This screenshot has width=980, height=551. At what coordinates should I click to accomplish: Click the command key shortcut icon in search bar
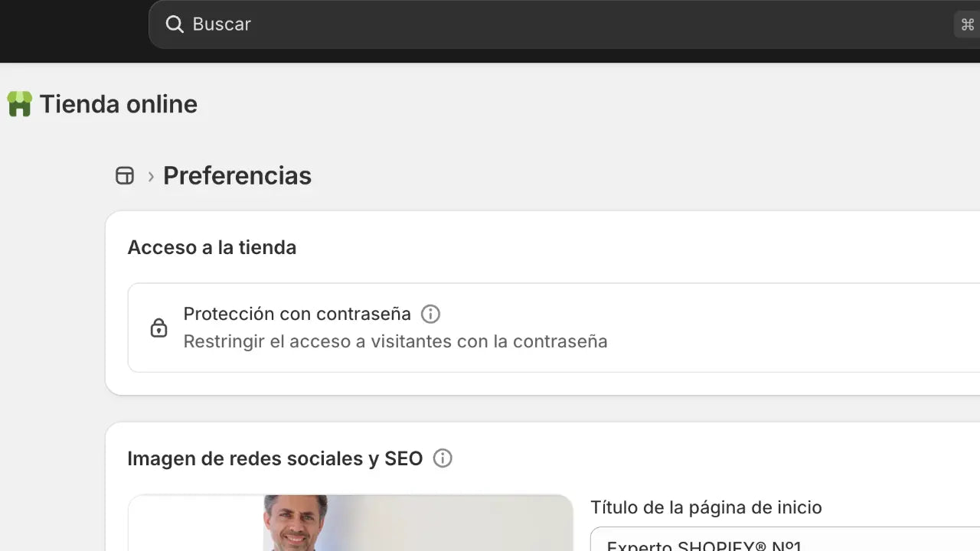point(965,24)
